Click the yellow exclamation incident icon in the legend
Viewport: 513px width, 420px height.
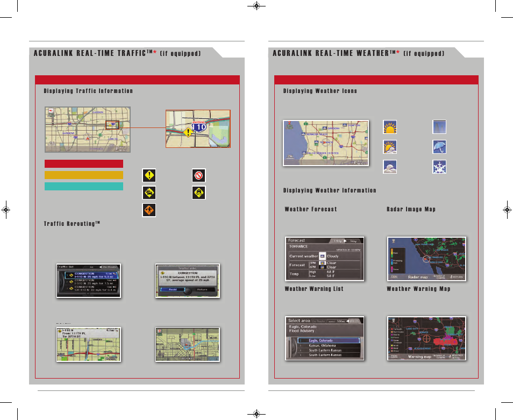pos(149,175)
